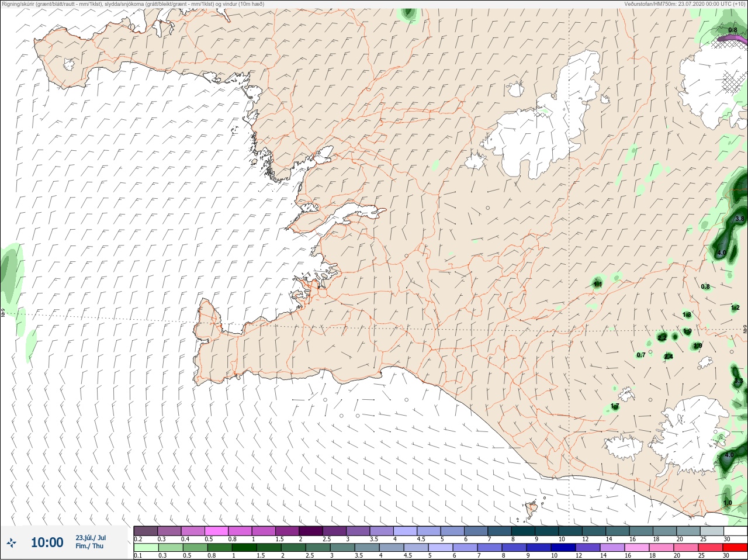Select the 10:00 forecast time label
Screen dimensions: 748x560
[47, 543]
